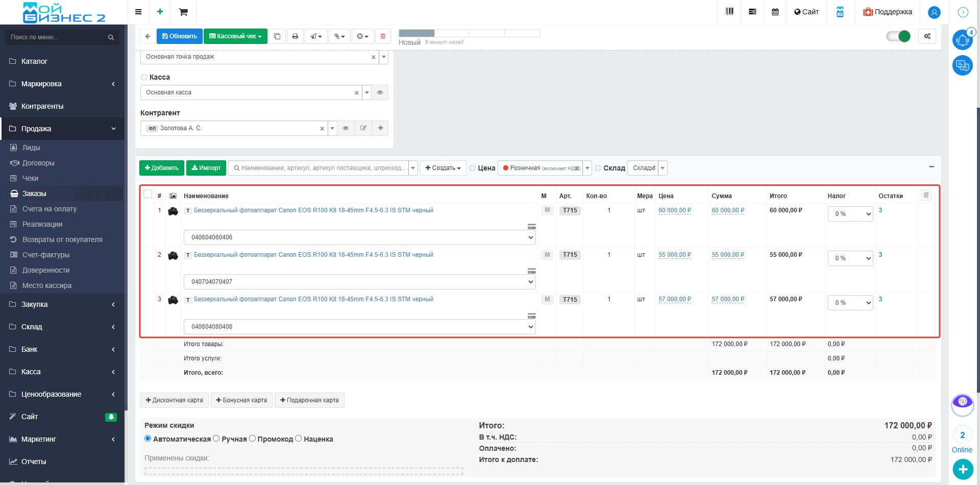Screen dimensions: 980x485
Task: Add new counterparty with plus icon
Action: pyautogui.click(x=381, y=128)
